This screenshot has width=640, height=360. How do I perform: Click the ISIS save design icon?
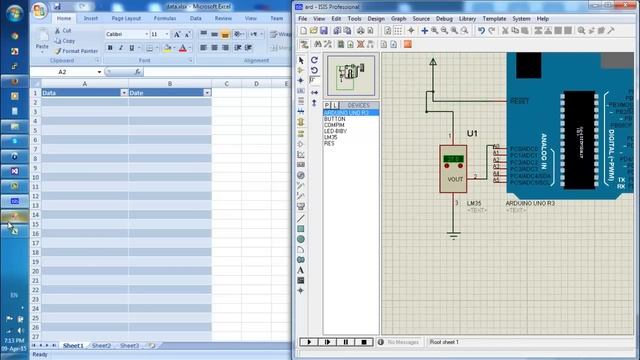point(324,31)
